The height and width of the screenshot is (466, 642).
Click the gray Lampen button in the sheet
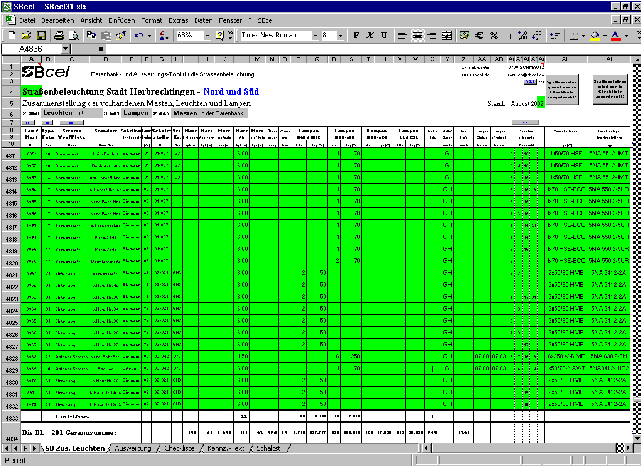pyautogui.click(x=136, y=113)
